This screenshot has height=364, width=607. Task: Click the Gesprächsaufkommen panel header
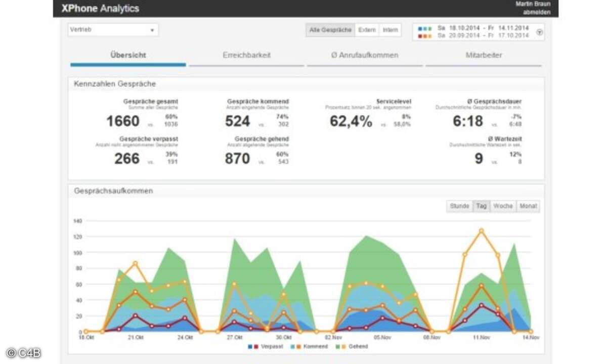click(306, 191)
